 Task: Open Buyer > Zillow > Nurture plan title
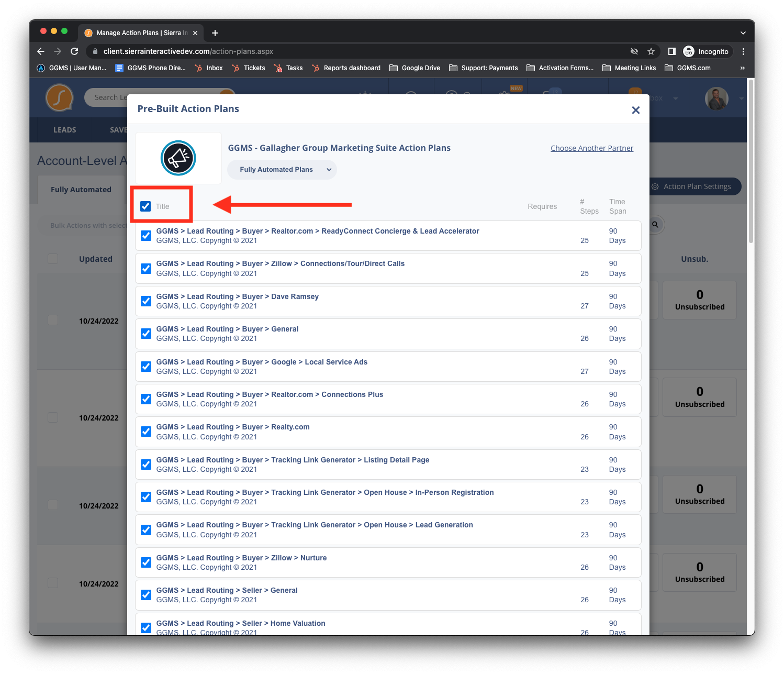pos(241,558)
